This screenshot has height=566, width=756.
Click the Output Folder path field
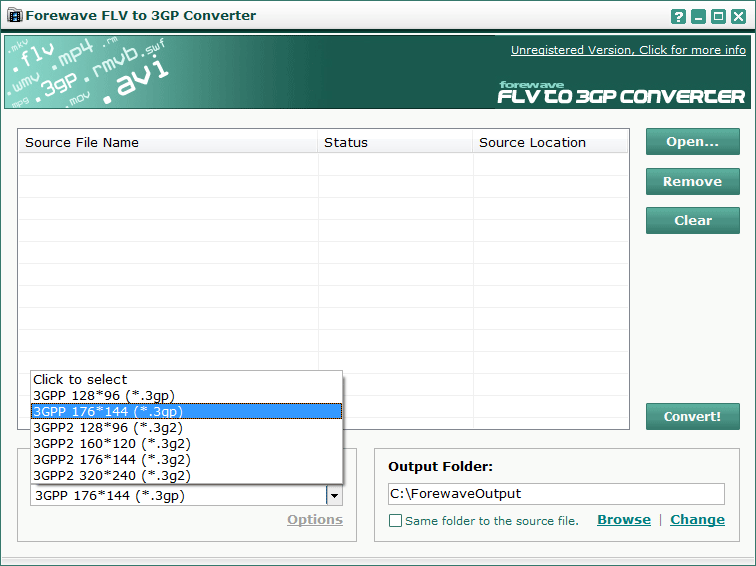click(x=556, y=494)
